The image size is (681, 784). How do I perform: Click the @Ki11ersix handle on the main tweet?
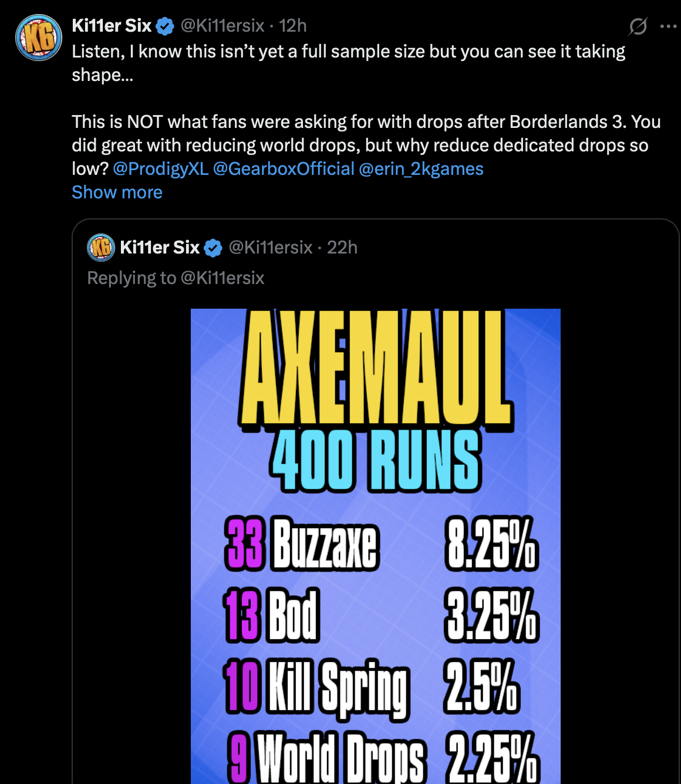(222, 26)
